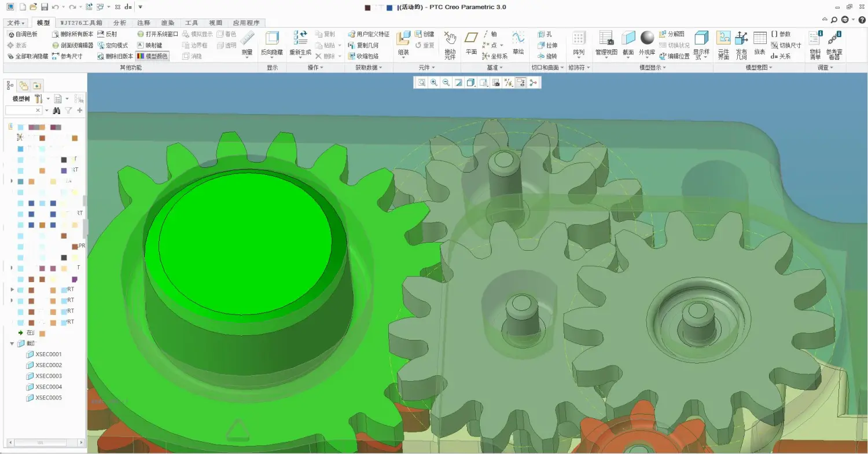
Task: Open 阵列 (pattern) dropdown
Action: point(579,45)
